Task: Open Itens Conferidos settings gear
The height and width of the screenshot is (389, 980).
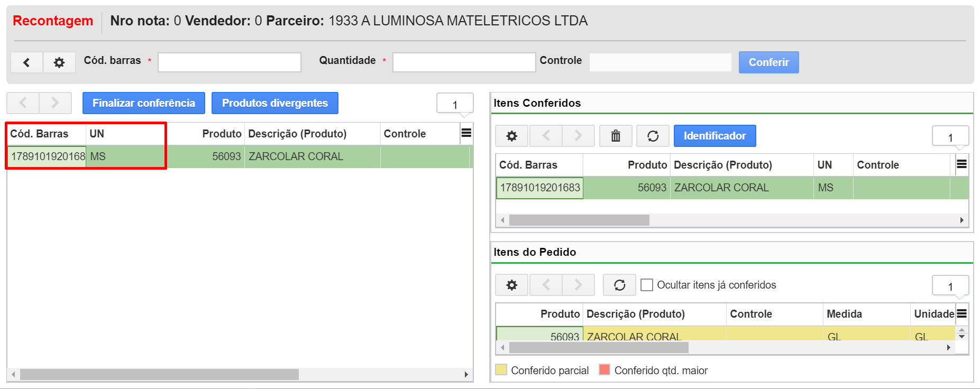Action: tap(511, 136)
